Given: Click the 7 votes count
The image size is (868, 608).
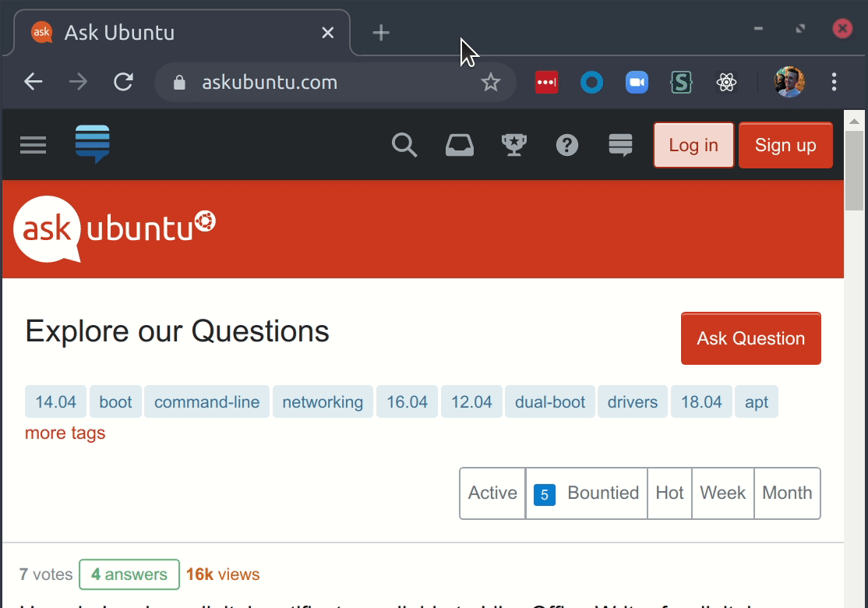Looking at the screenshot, I should [46, 574].
